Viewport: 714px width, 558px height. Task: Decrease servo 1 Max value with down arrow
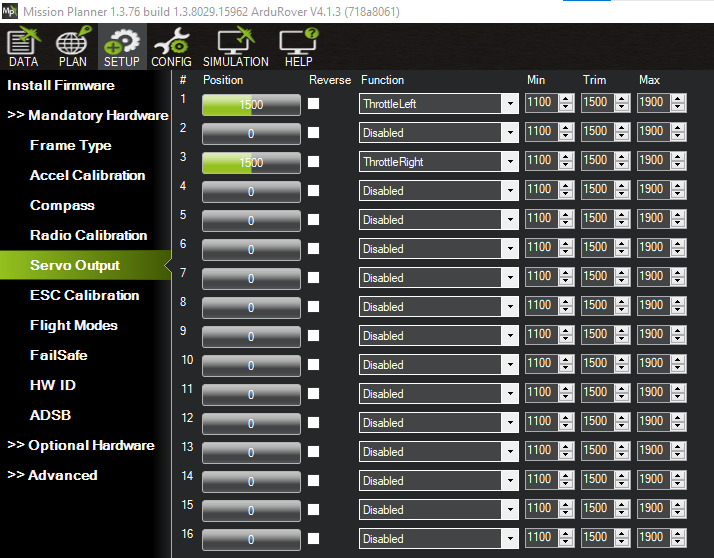(x=678, y=108)
